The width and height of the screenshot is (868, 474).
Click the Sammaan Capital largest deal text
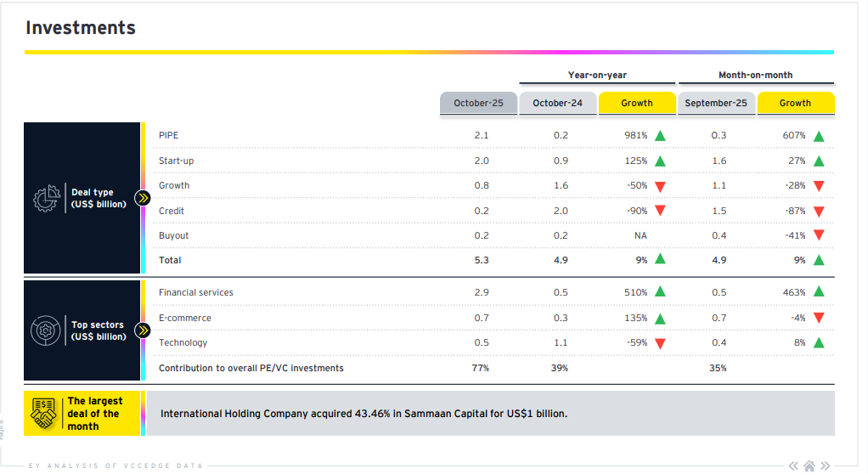click(x=364, y=414)
